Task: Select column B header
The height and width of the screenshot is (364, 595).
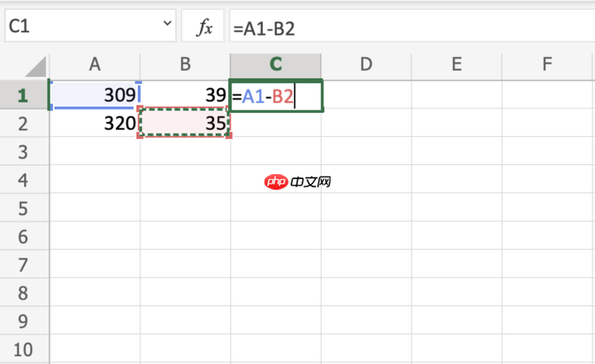Action: (x=185, y=66)
